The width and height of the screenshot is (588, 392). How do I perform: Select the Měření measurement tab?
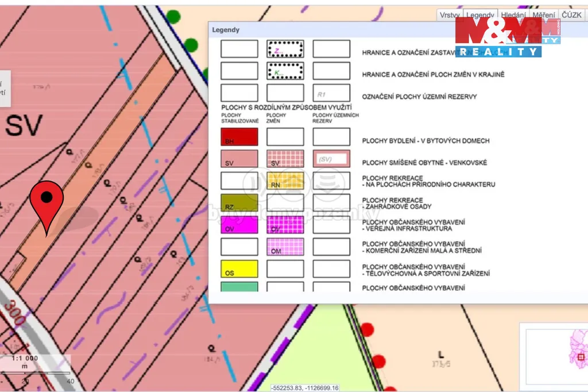pos(543,16)
